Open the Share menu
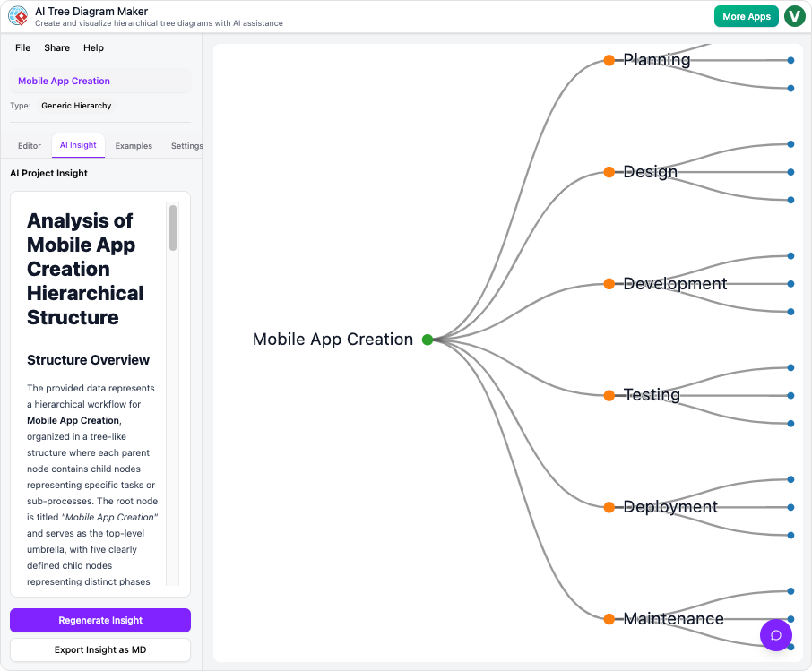This screenshot has width=812, height=671. pos(56,47)
